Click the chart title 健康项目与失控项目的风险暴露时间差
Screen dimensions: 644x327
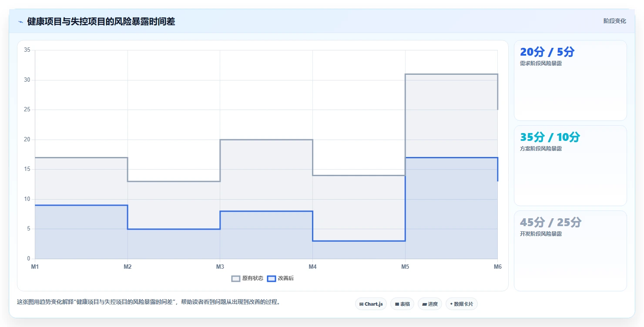pyautogui.click(x=101, y=21)
